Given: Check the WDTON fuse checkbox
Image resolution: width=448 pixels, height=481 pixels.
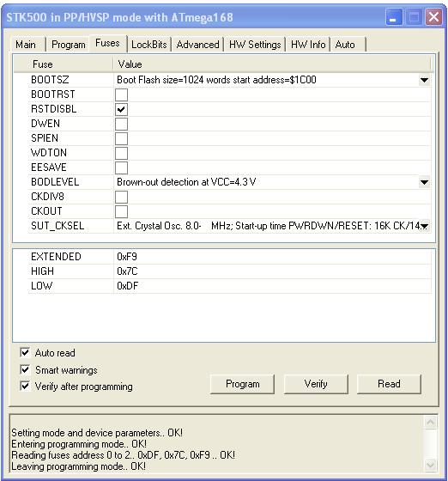Looking at the screenshot, I should 121,154.
